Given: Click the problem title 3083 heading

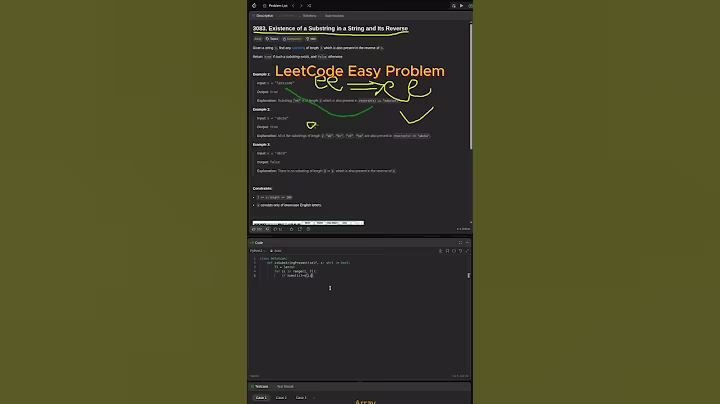Looking at the screenshot, I should [330, 28].
